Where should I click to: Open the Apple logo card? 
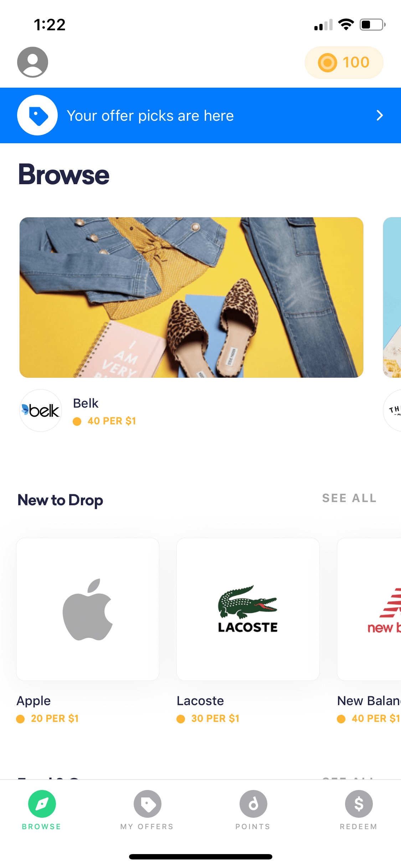88,609
